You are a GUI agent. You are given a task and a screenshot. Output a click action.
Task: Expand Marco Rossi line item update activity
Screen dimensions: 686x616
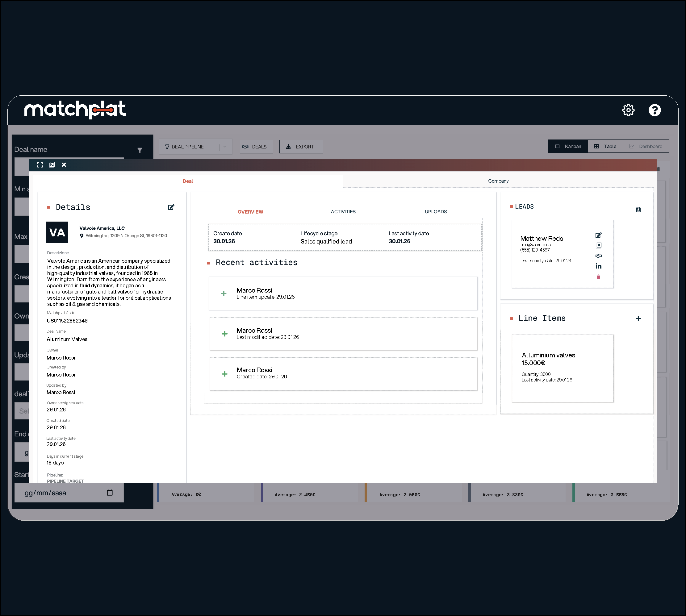coord(224,293)
